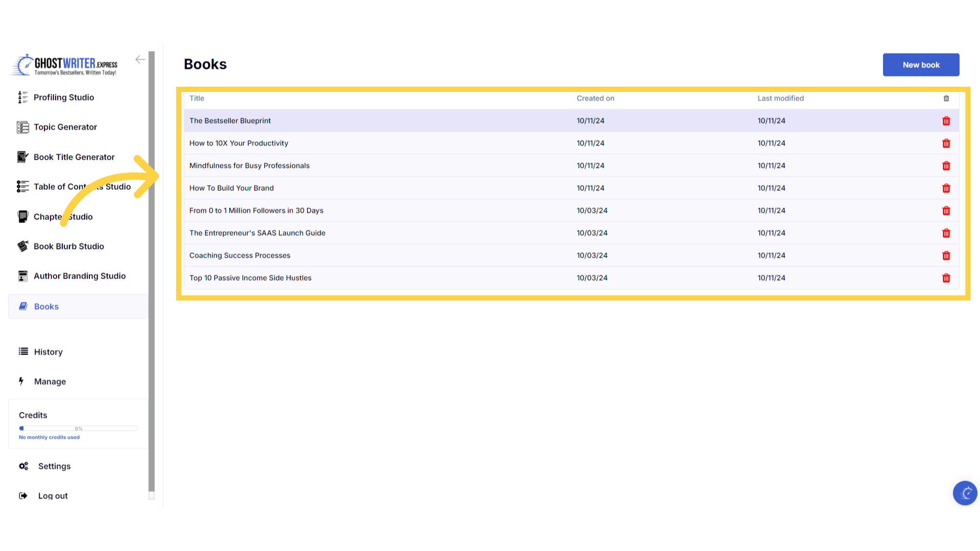Click the Log out arrow icon
980x551 pixels.
tap(23, 496)
